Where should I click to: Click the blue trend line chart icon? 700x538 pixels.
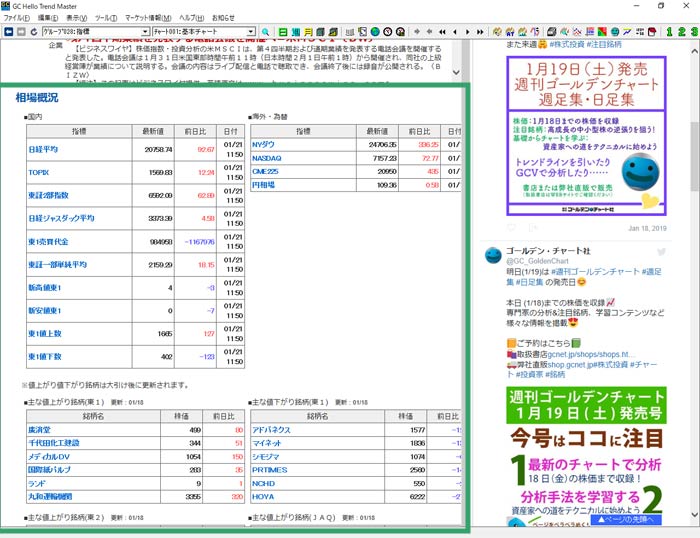tap(627, 32)
